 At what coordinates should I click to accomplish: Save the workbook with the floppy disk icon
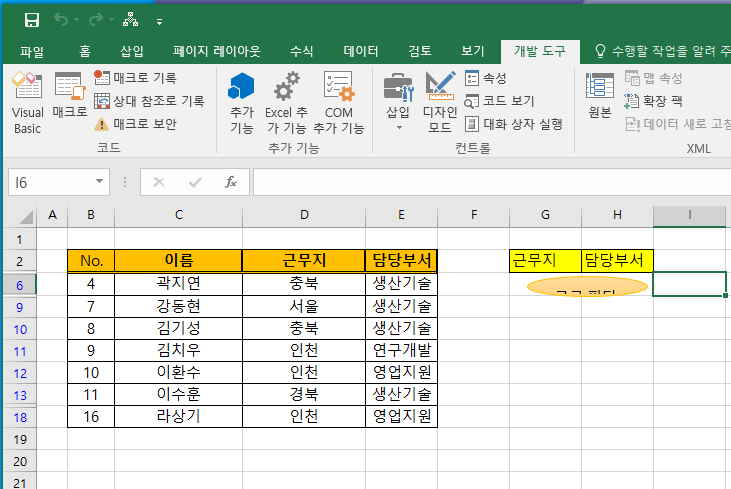[x=32, y=20]
